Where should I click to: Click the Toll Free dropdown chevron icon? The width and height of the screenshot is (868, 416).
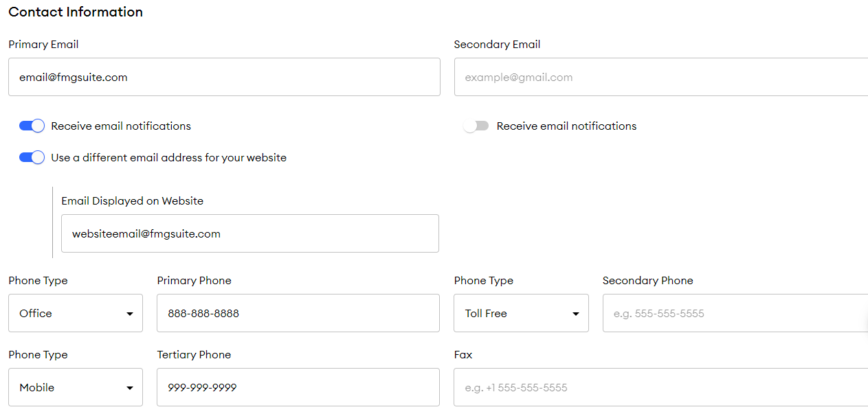(575, 313)
